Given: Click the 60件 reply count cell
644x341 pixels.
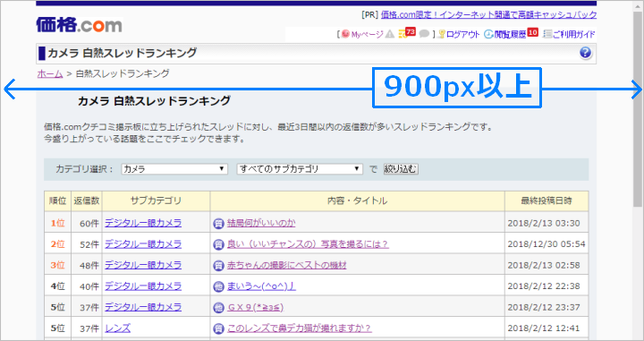Looking at the screenshot, I should click(x=87, y=223).
